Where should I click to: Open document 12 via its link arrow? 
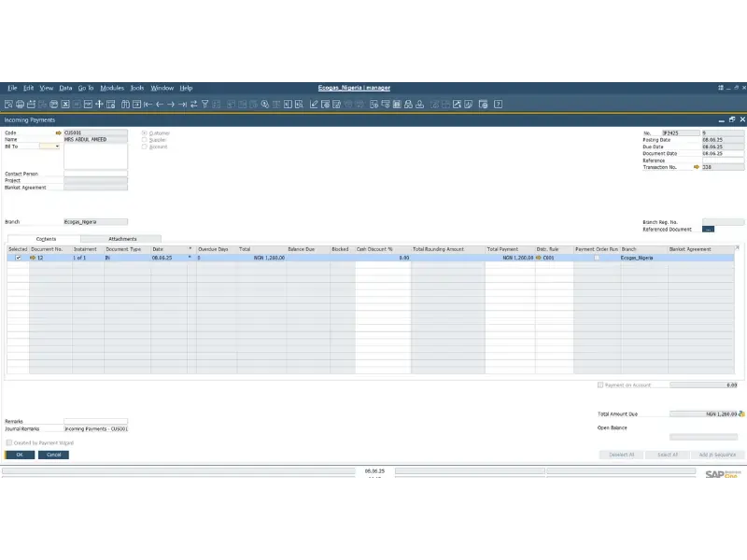click(33, 258)
